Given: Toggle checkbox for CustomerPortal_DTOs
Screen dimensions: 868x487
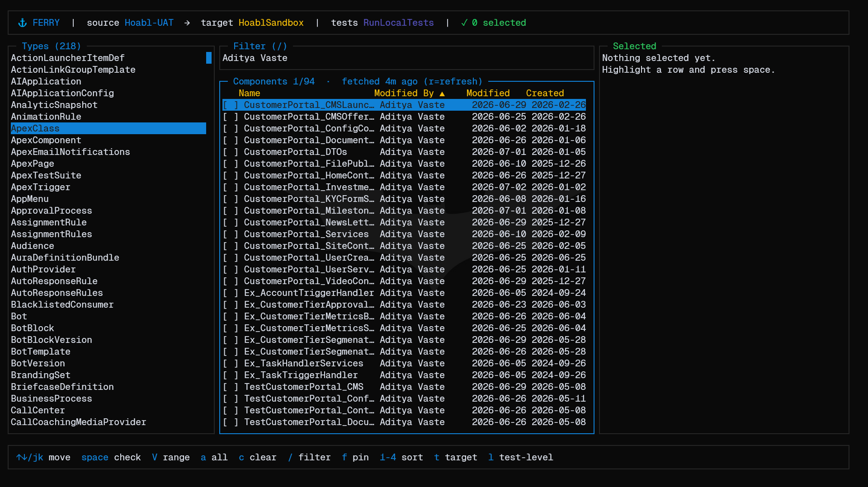Looking at the screenshot, I should tap(231, 152).
